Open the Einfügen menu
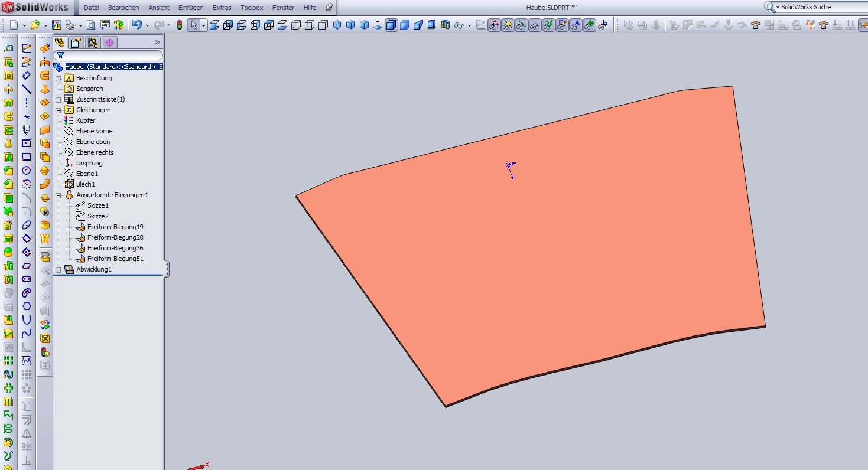Viewport: 868px width, 470px height. 191,8
